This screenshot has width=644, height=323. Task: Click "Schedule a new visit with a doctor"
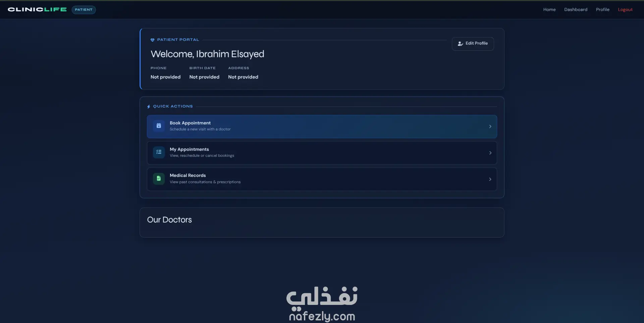coord(200,129)
